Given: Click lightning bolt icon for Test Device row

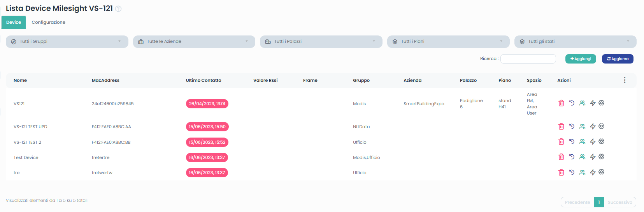Looking at the screenshot, I should (593, 157).
